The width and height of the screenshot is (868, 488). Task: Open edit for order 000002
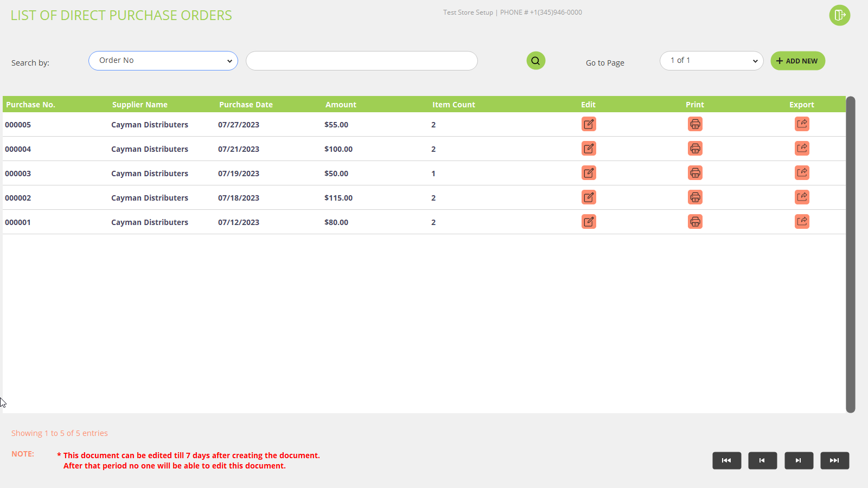pos(589,197)
